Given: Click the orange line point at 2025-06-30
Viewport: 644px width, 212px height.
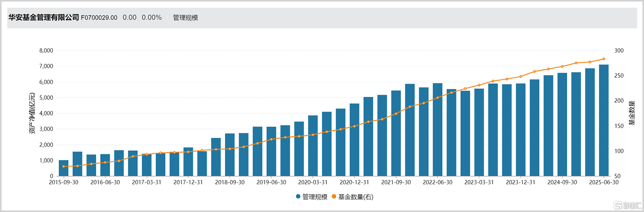Looking at the screenshot, I should point(604,59).
